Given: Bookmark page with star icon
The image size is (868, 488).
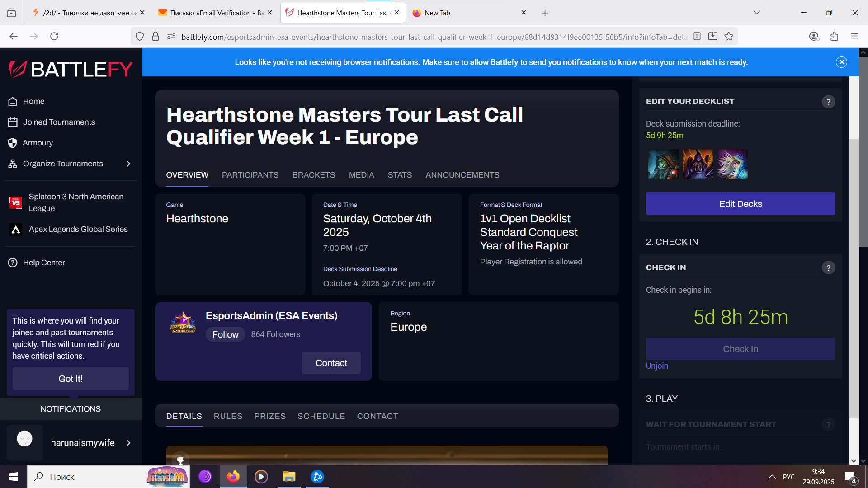Looking at the screenshot, I should click(729, 37).
